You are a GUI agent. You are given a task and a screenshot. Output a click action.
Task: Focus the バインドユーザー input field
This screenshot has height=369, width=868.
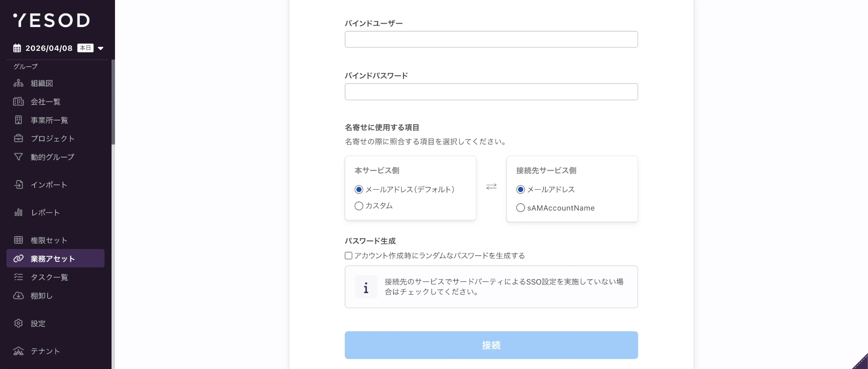coord(491,40)
